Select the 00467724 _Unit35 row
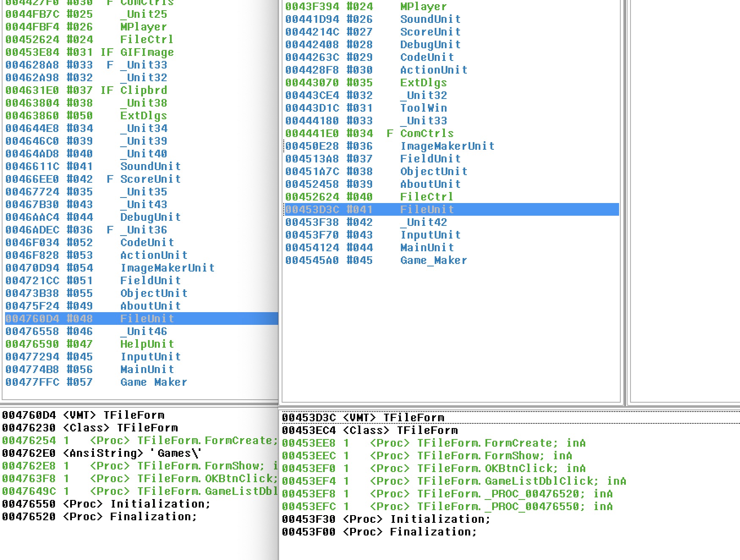Screen dimensions: 740x560 click(x=141, y=192)
